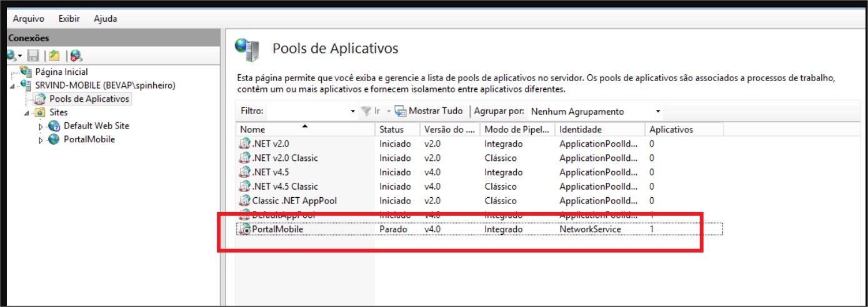Viewport: 868px width, 307px height.
Task: Select the .NET v4.5 Classic pool name
Action: pyautogui.click(x=285, y=187)
